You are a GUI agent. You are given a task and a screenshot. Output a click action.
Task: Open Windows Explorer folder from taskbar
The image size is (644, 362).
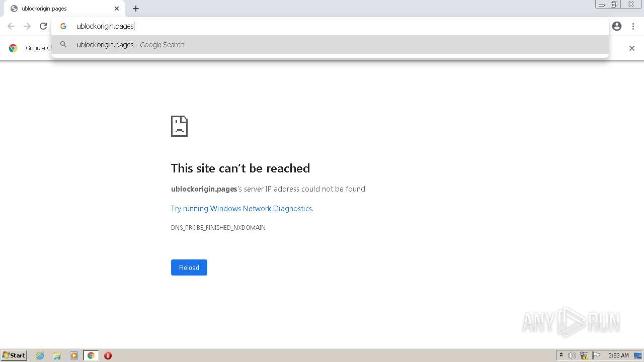point(57,355)
